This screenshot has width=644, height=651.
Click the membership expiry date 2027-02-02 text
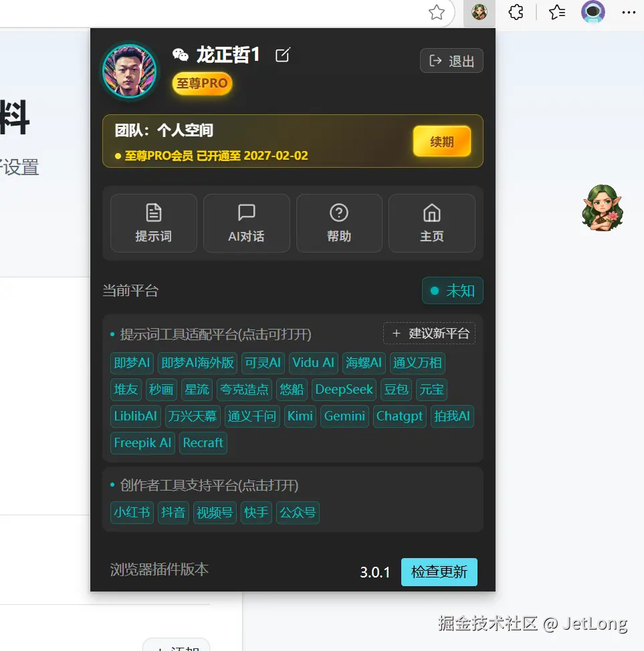pyautogui.click(x=276, y=156)
